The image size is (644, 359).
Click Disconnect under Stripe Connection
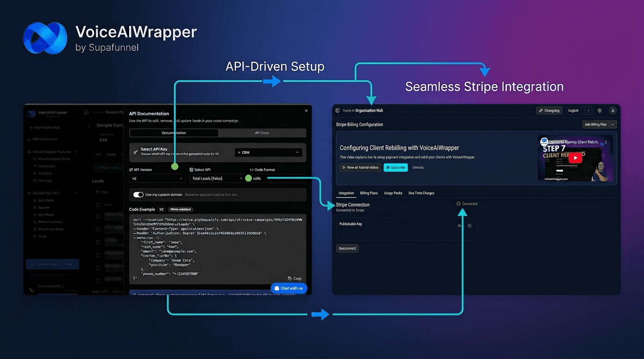point(347,248)
